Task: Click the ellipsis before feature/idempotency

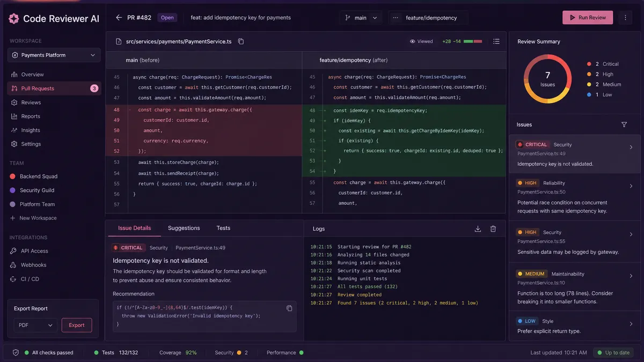Action: [x=396, y=18]
